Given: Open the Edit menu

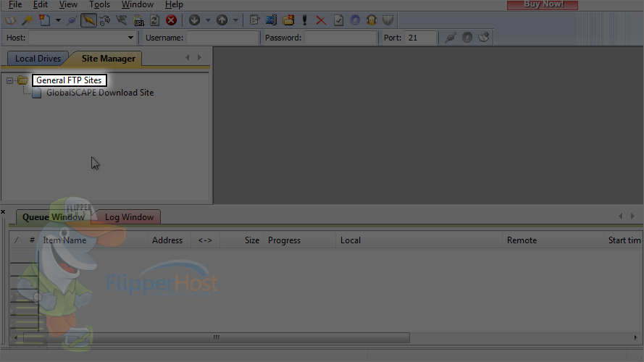Looking at the screenshot, I should click(41, 4).
